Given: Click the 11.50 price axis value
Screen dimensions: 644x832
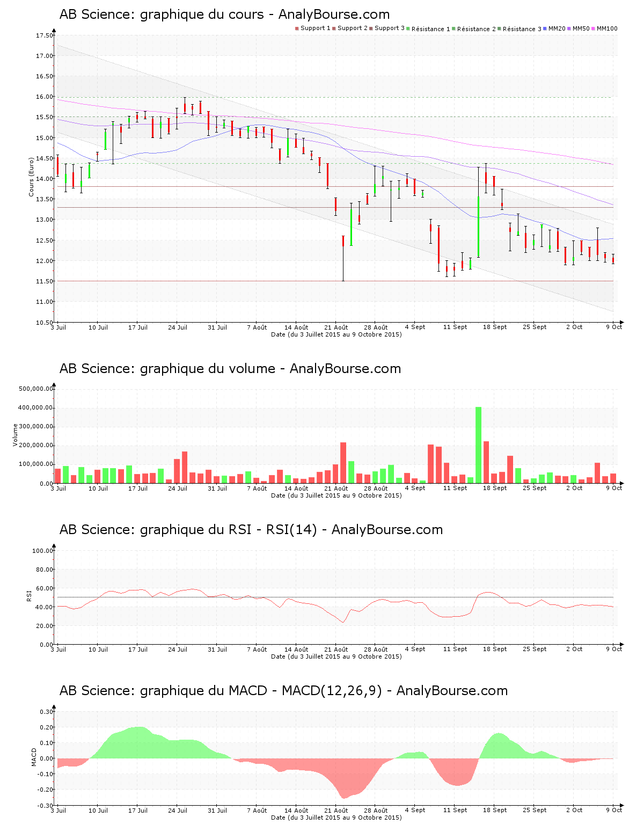Looking at the screenshot, I should [44, 281].
